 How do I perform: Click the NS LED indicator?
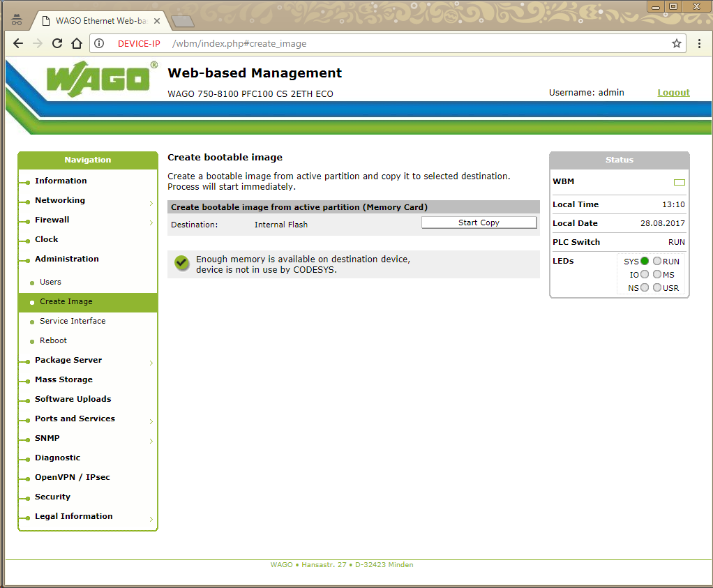click(645, 287)
